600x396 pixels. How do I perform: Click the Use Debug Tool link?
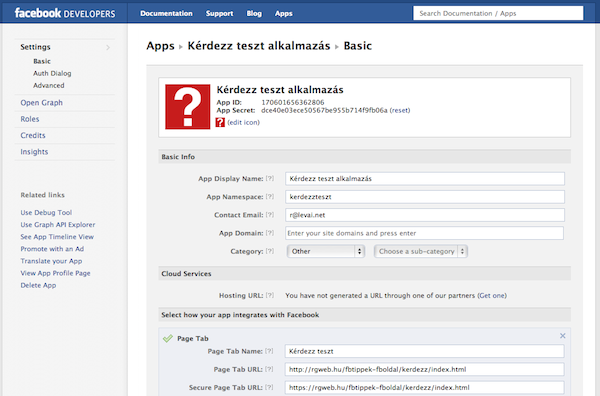(46, 212)
